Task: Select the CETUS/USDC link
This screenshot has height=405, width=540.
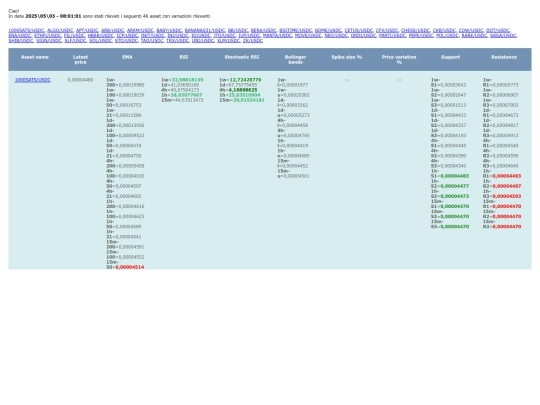Action: 359,30
